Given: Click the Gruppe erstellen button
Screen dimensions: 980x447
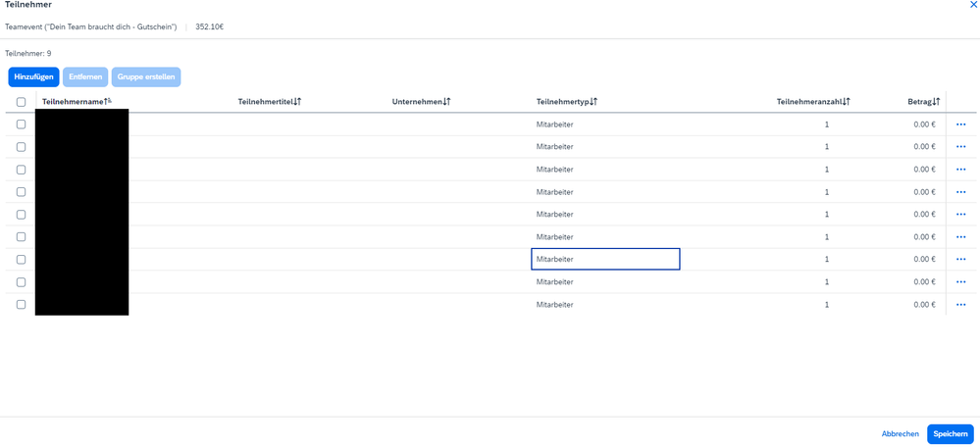Looking at the screenshot, I should (x=146, y=76).
